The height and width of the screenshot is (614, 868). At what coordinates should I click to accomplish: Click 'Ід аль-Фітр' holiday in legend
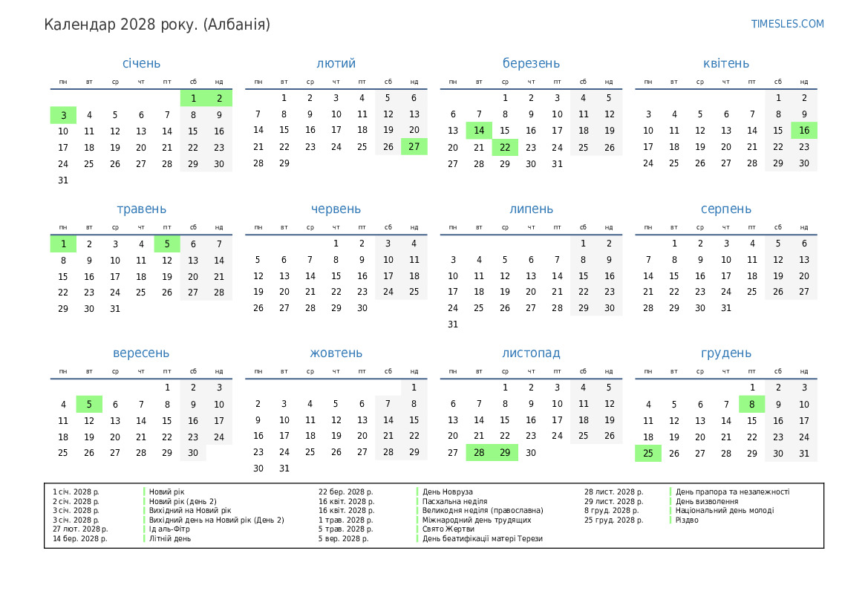(165, 529)
